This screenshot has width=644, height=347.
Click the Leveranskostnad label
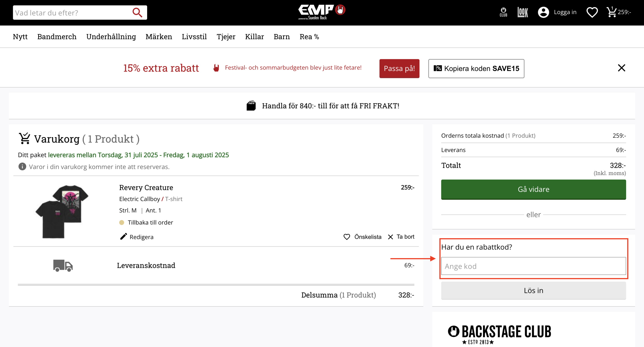(146, 265)
